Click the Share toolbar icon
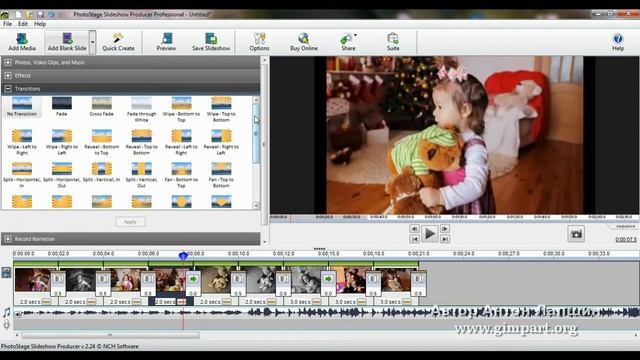Image resolution: width=640 pixels, height=360 pixels. [347, 42]
